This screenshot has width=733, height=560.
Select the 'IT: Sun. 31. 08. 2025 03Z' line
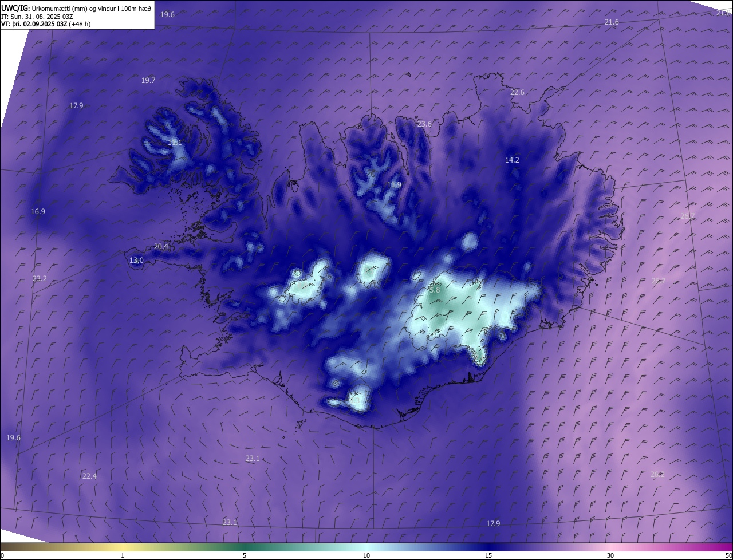click(x=37, y=16)
